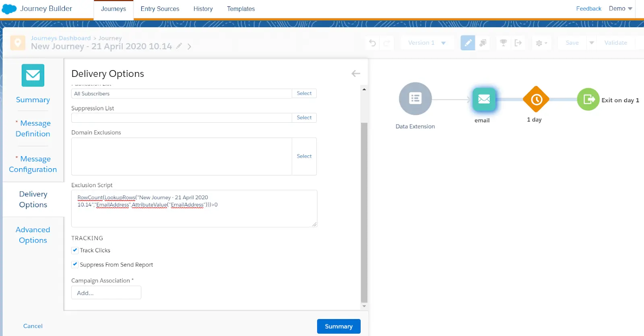Expand the Demo account menu
Screen dimensions: 644x336
[620, 8]
